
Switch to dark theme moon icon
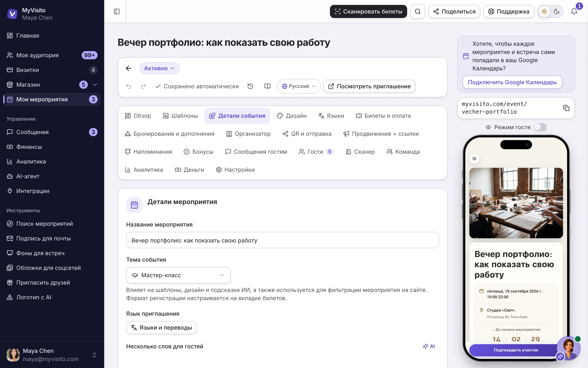(x=557, y=11)
